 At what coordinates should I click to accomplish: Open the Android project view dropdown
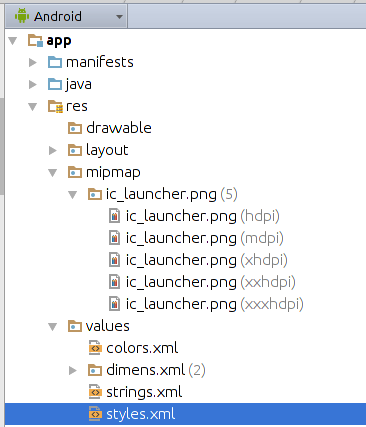click(66, 16)
